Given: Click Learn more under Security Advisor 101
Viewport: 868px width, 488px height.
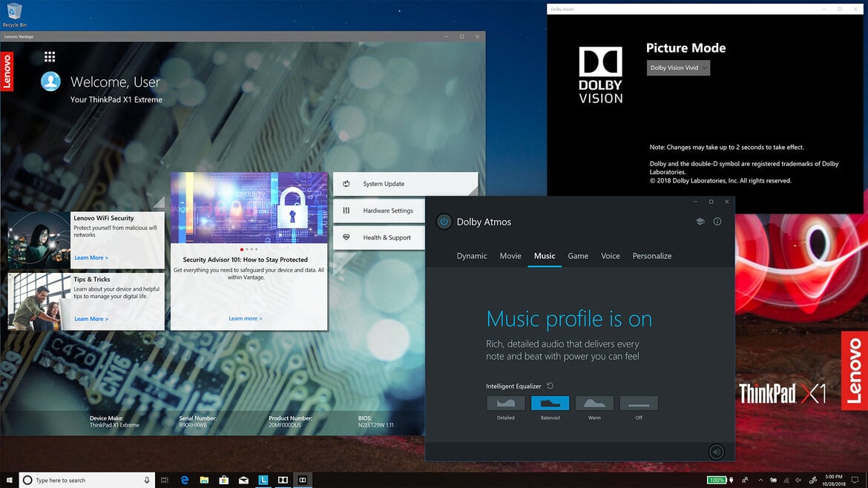Looking at the screenshot, I should [246, 319].
